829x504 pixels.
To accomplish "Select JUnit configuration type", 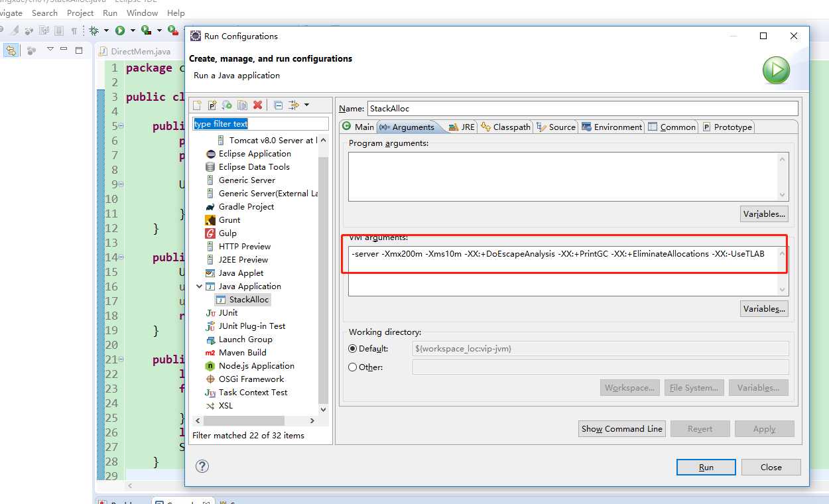I will click(x=228, y=312).
